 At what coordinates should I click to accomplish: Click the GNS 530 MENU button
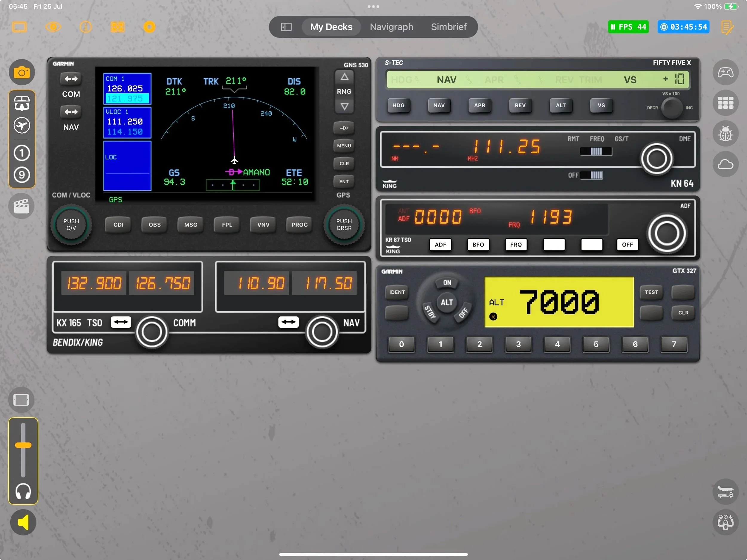[x=344, y=146]
